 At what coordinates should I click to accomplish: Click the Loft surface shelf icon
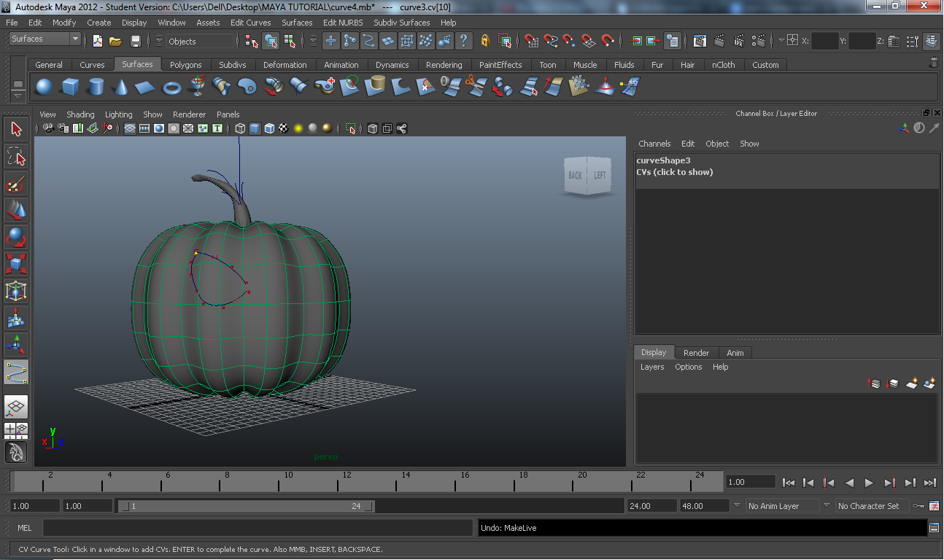[x=222, y=87]
